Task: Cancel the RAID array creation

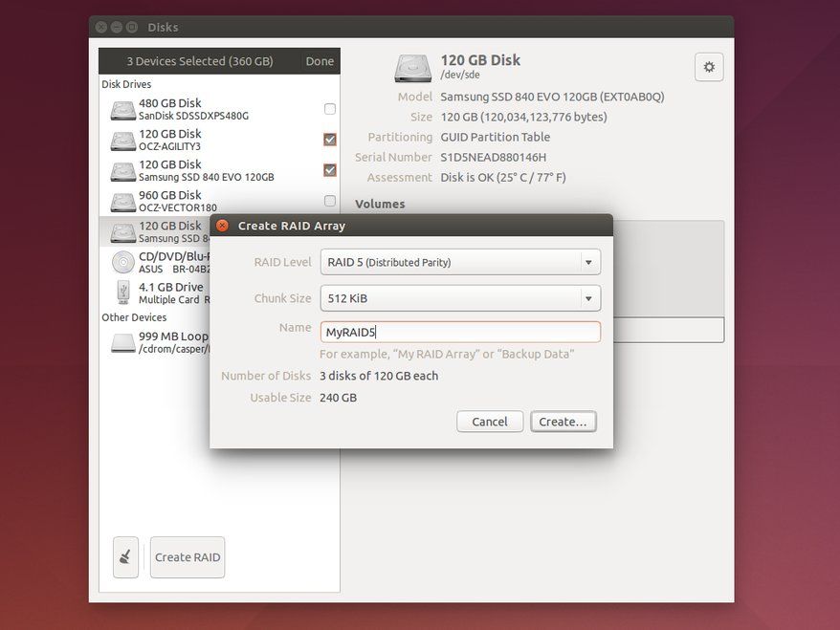Action: pos(489,421)
